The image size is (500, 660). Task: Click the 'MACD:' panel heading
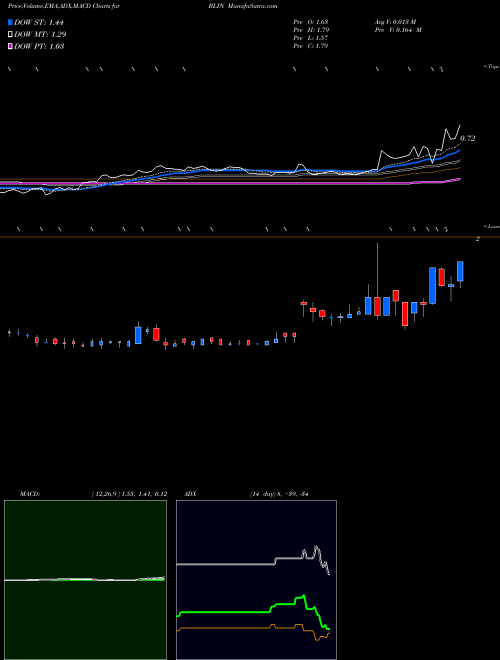coord(30,494)
